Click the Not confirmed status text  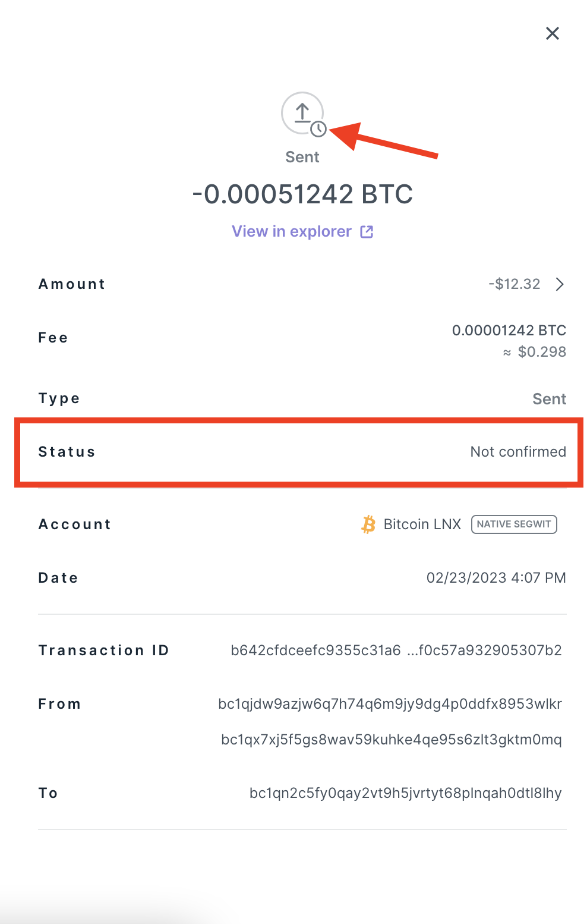click(x=518, y=452)
